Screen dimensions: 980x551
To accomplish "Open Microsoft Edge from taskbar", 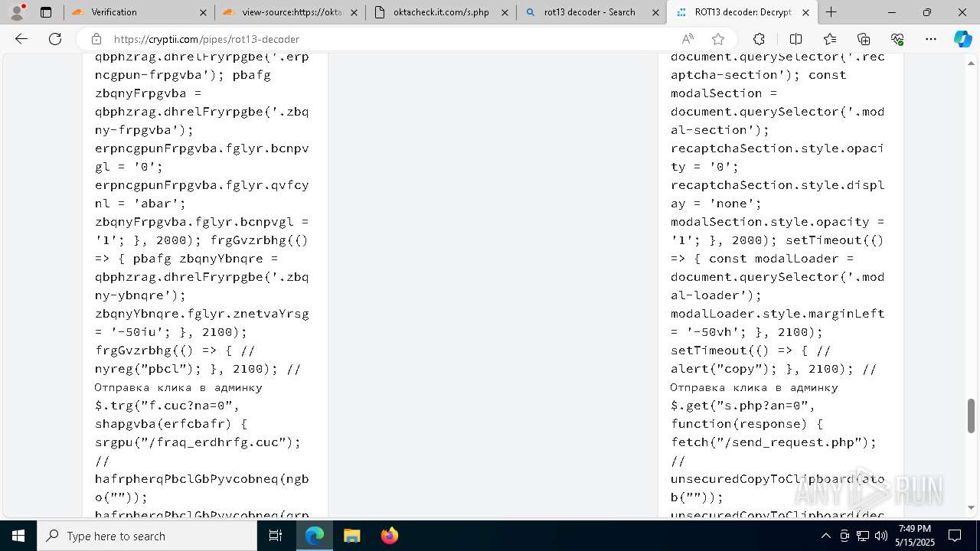I will click(315, 536).
